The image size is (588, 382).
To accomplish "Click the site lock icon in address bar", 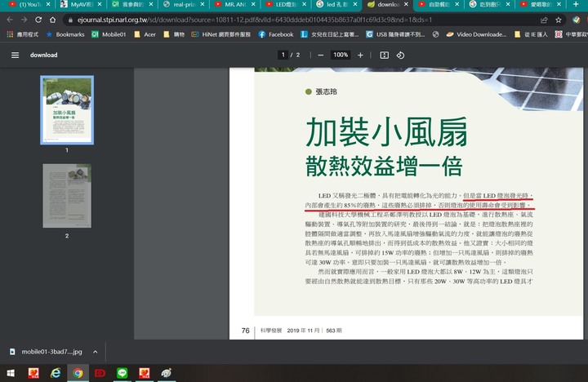I will (70, 20).
